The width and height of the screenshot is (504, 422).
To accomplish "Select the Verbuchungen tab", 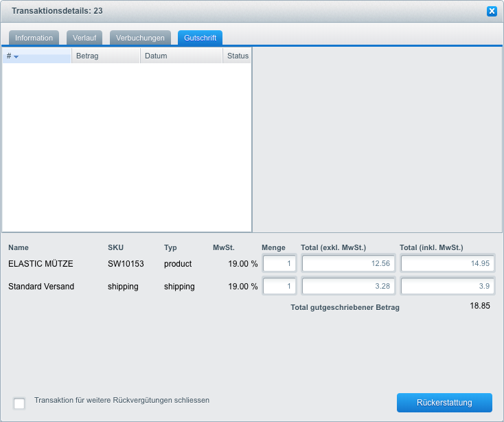I will point(140,38).
